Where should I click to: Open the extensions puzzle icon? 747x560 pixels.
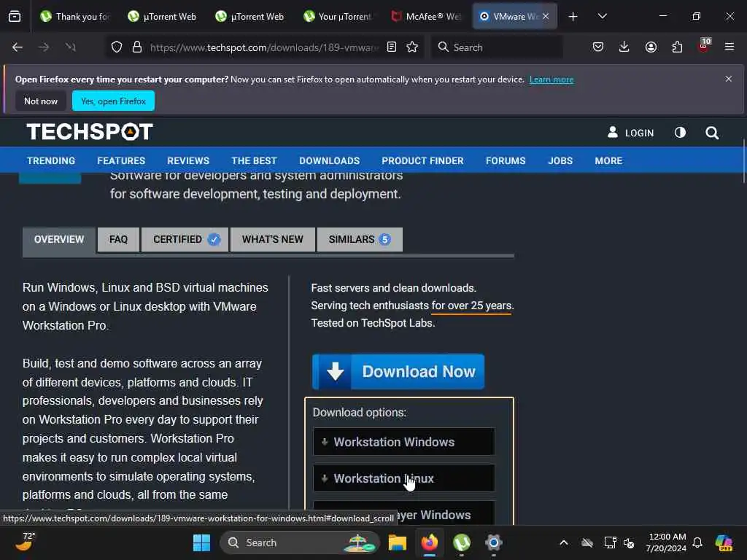coord(677,47)
